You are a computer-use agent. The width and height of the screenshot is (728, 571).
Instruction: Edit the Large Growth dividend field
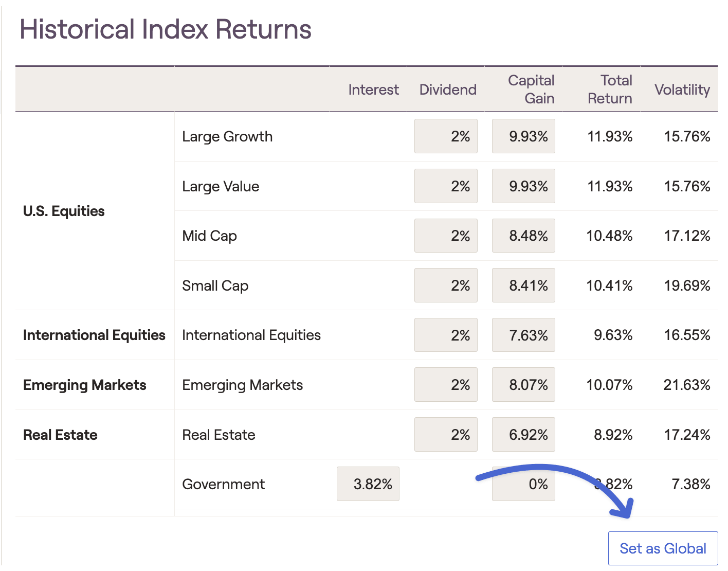click(x=446, y=136)
